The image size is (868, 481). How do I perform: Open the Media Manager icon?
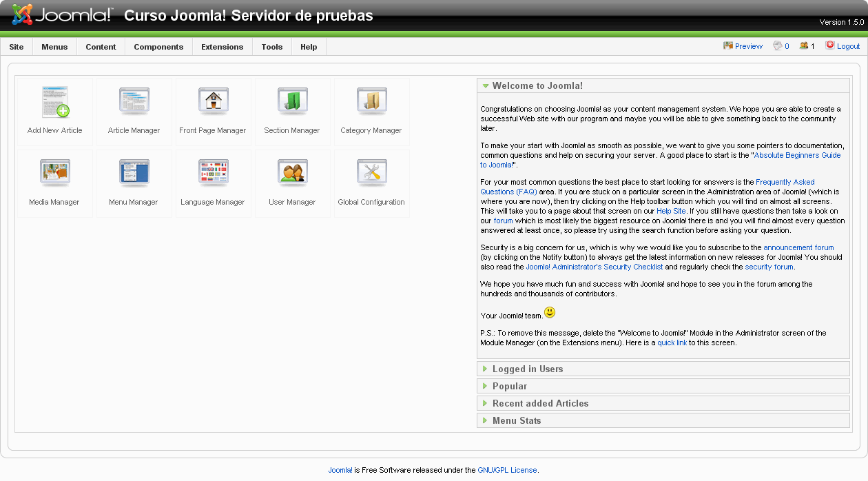[x=55, y=174]
